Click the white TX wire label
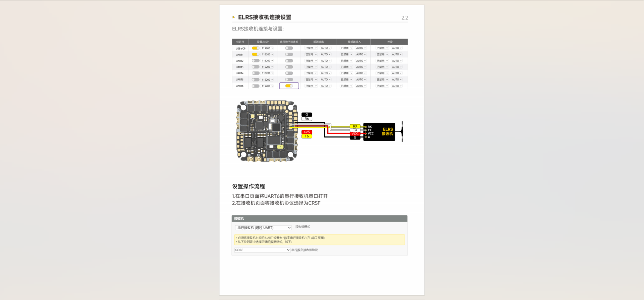This screenshot has height=300, width=644. tap(355, 130)
